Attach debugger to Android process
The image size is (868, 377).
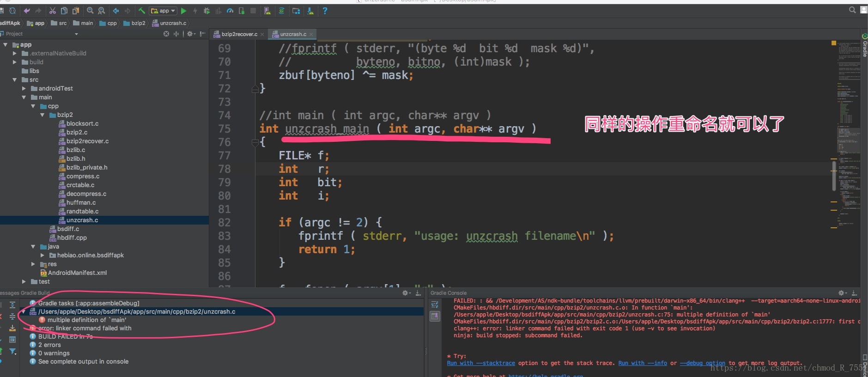click(x=242, y=11)
